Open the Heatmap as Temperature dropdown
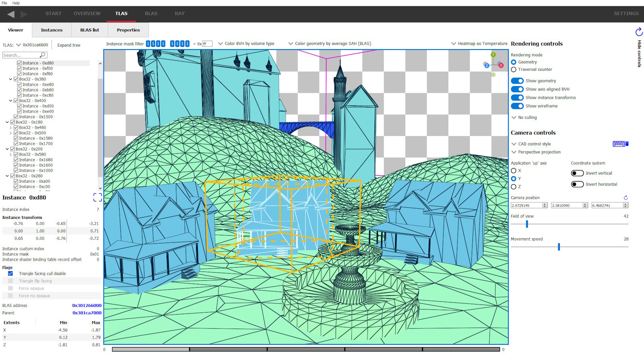The height and width of the screenshot is (354, 644). tap(479, 43)
